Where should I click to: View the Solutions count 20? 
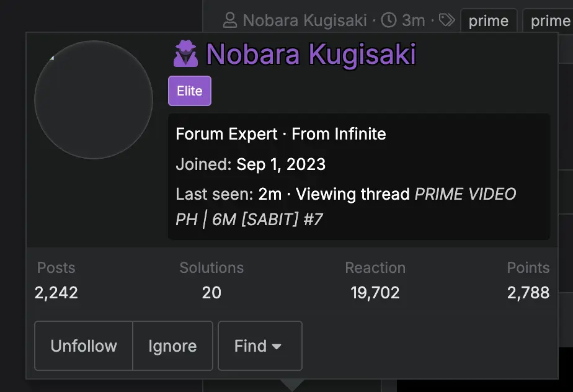point(211,293)
